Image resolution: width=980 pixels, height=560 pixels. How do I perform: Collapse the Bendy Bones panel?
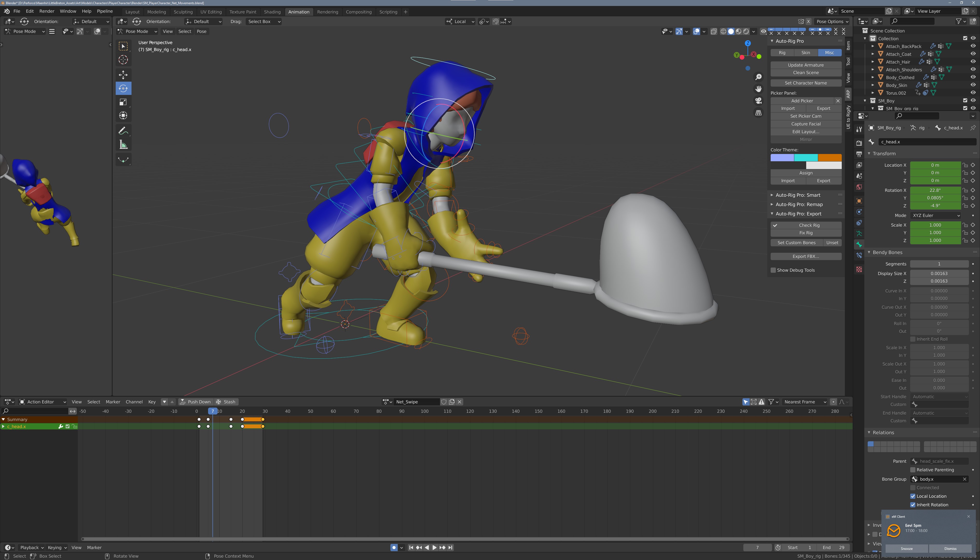tap(887, 252)
